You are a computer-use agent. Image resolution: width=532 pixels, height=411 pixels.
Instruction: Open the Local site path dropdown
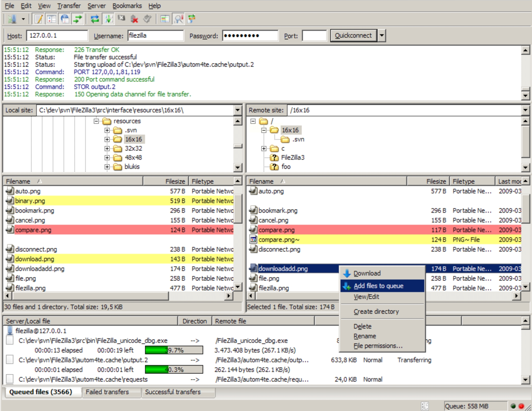click(237, 110)
